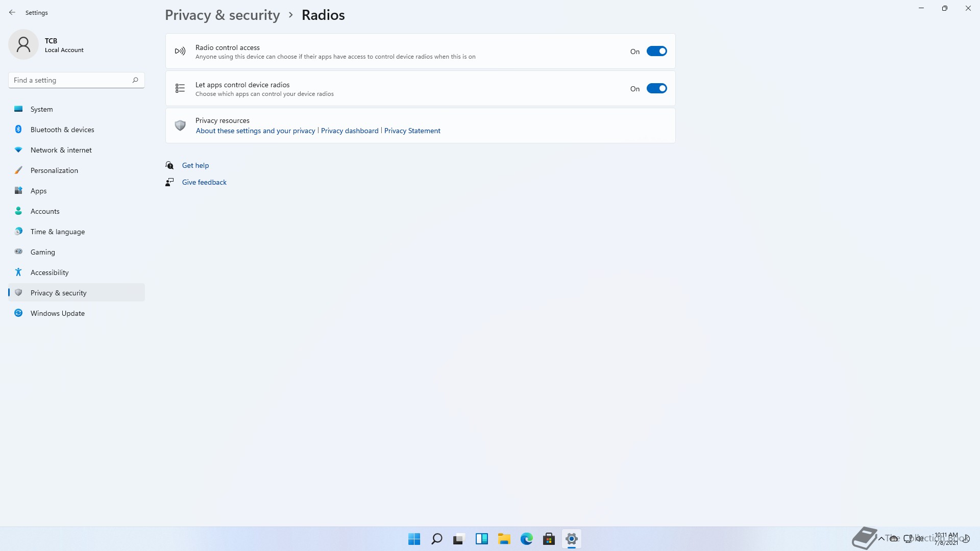Click the Windows Update refresh icon
Image resolution: width=980 pixels, height=551 pixels.
click(18, 313)
